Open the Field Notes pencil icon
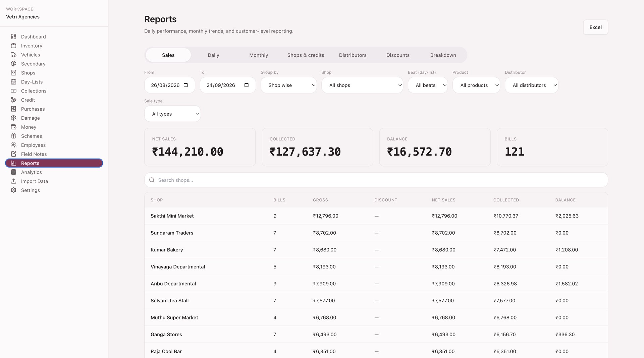Screen dimensions: 644x358 coord(13,154)
